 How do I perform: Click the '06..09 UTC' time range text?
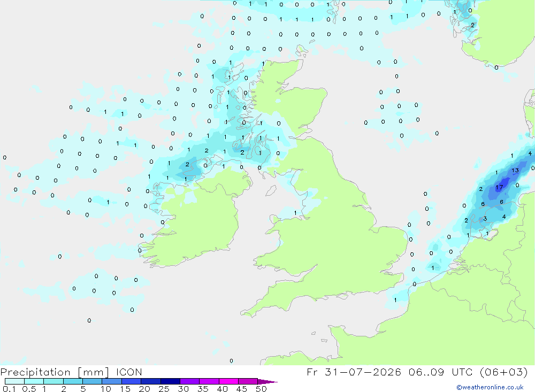point(441,372)
